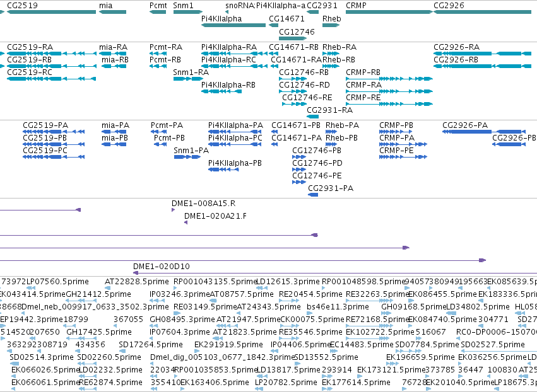This screenshot has height=392, width=537.
Task: Select the LD12615.3prime EST
Action: click(262, 289)
